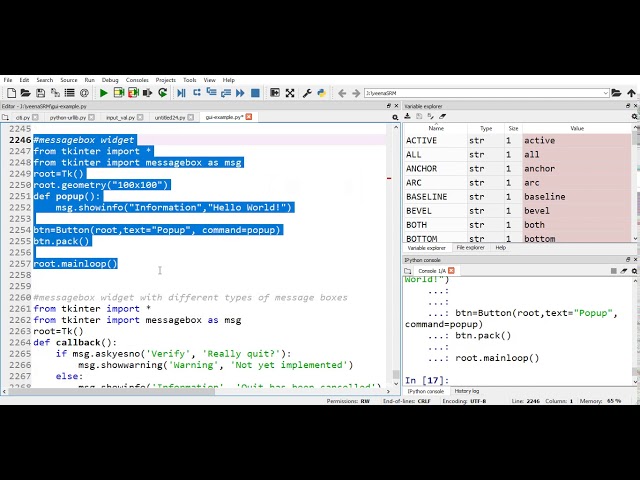Viewport: 640px width, 480px height.
Task: Open the File menu
Action: click(x=8, y=80)
